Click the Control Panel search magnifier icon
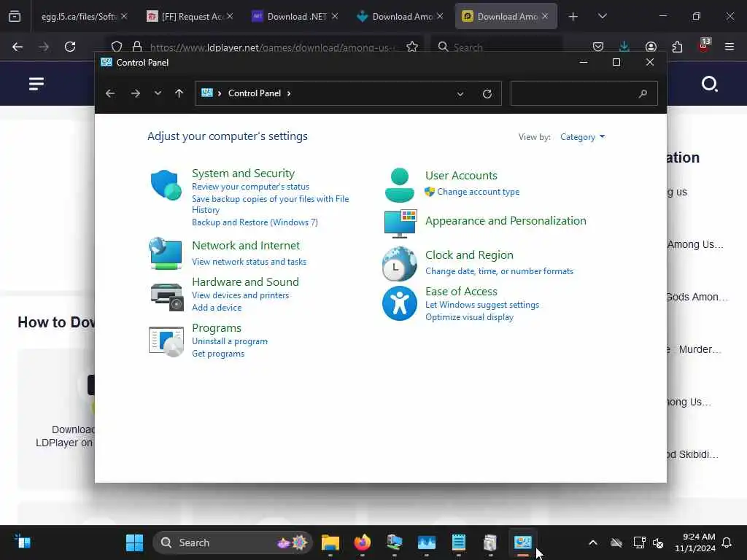 pos(643,93)
